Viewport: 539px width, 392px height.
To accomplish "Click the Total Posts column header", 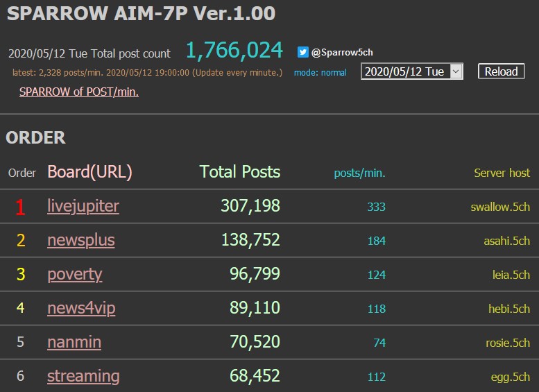I will pos(240,171).
